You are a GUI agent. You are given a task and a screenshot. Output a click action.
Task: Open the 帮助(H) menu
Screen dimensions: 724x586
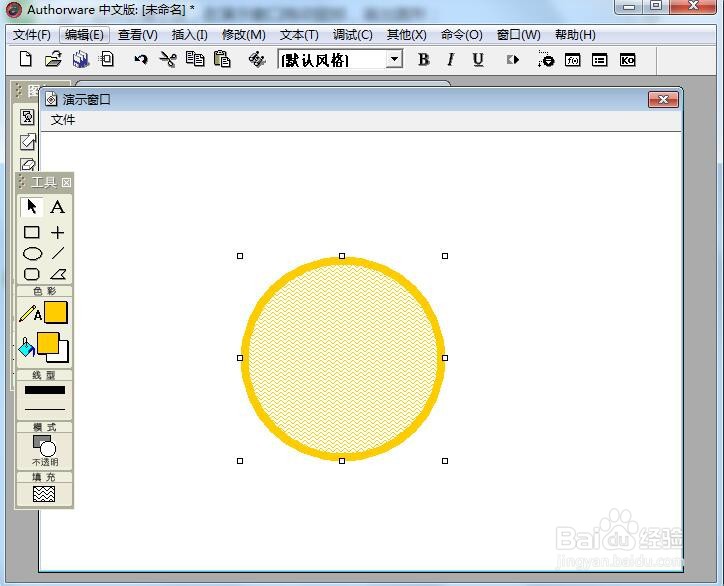tap(575, 35)
